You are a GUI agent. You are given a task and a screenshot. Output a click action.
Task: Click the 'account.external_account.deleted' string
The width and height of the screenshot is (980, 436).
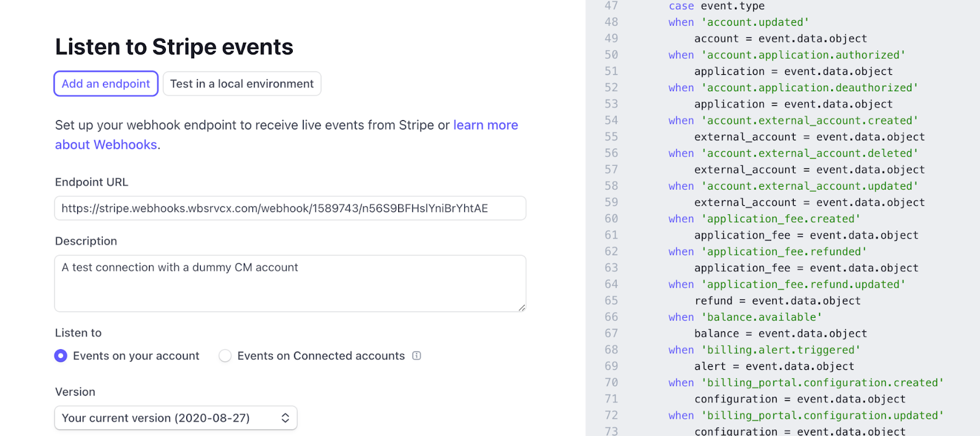tap(809, 153)
